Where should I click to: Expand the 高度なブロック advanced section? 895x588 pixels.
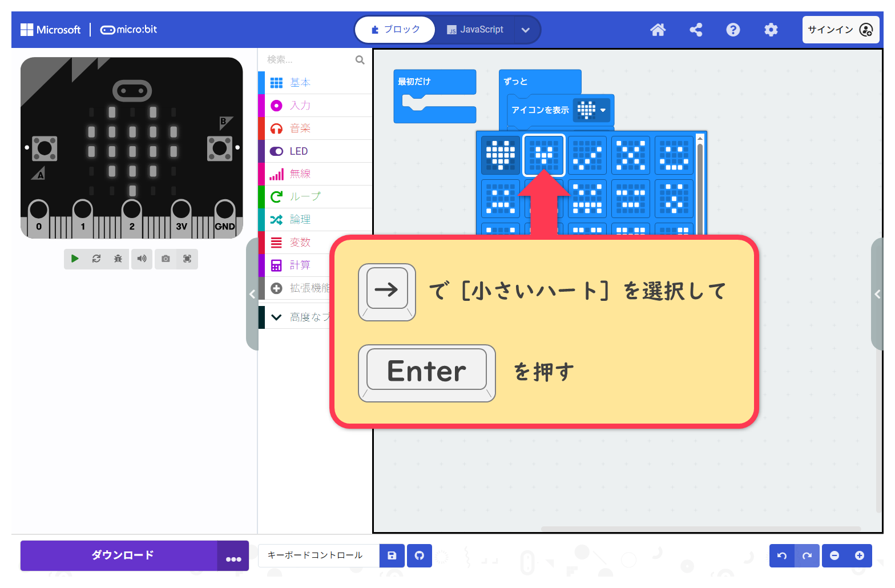(294, 317)
